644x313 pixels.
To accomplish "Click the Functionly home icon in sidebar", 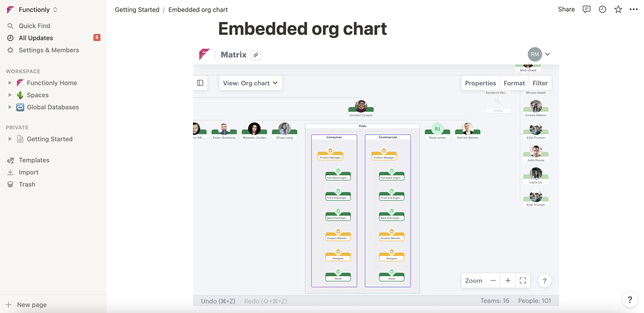I will pyautogui.click(x=20, y=82).
